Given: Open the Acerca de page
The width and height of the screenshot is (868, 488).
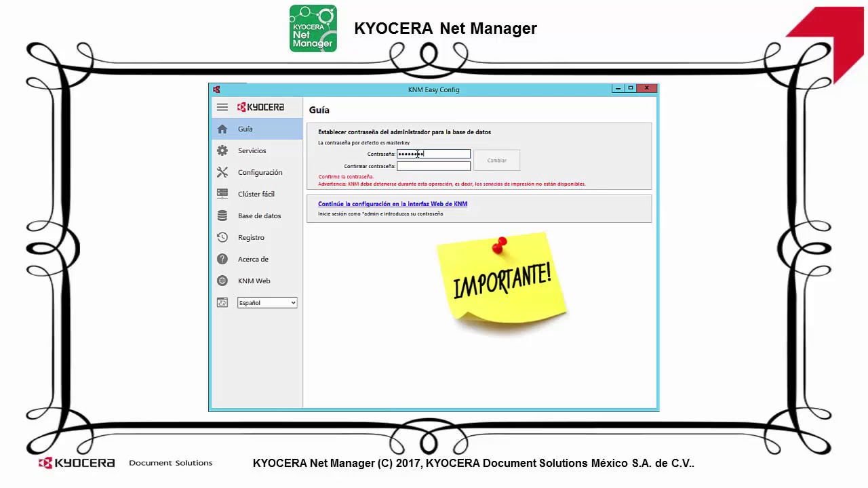Looking at the screenshot, I should [x=256, y=259].
